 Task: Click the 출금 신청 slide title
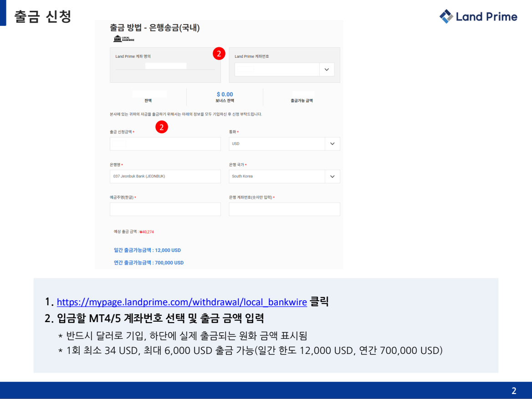click(x=43, y=16)
